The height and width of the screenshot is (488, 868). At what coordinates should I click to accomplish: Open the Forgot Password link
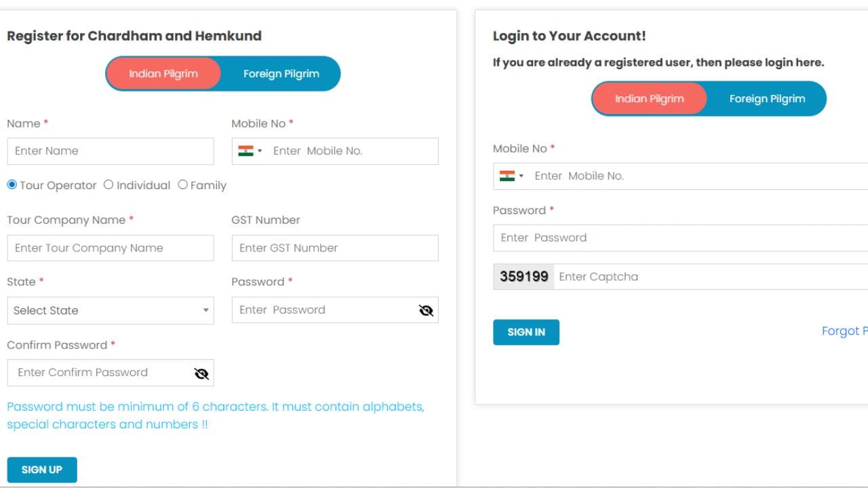(x=844, y=331)
